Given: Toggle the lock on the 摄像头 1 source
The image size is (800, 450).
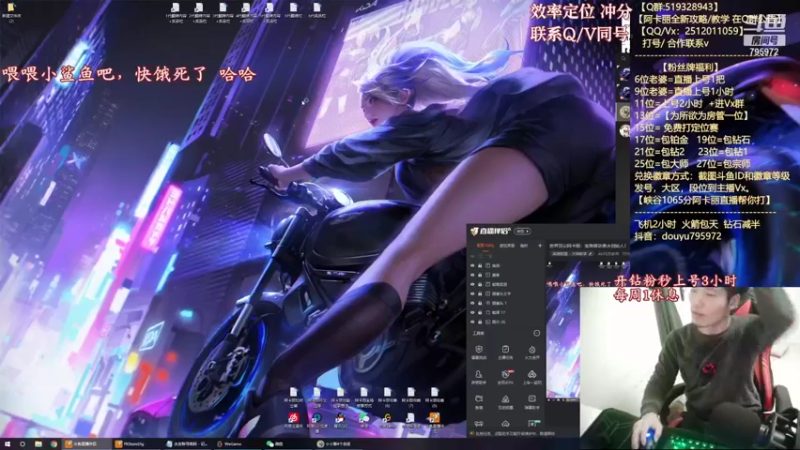Looking at the screenshot, I should pos(480,303).
